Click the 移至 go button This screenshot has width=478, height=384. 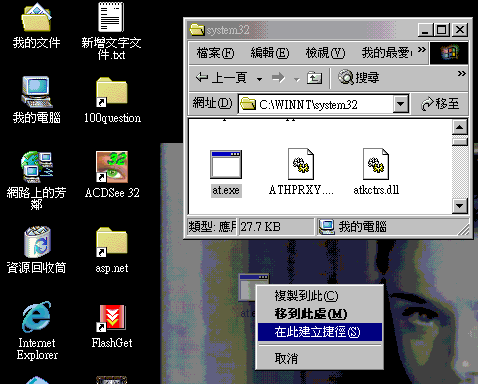coord(440,104)
